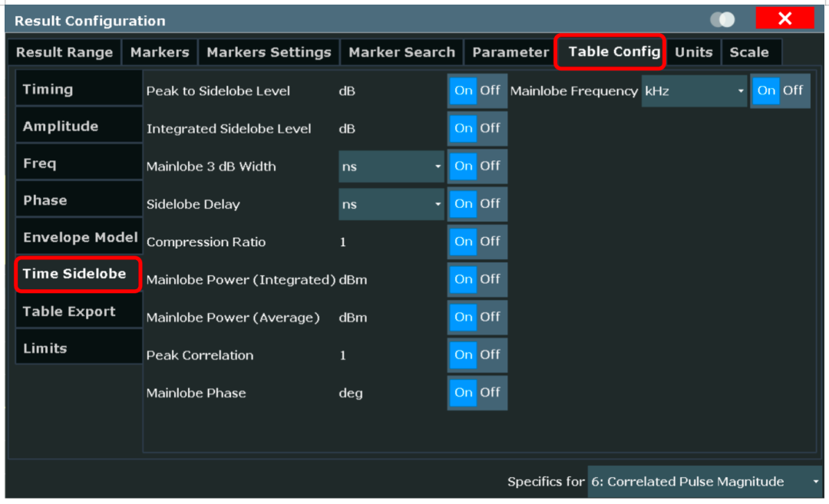Open Mainlobe 3 dB Width unit dropdown

click(391, 166)
